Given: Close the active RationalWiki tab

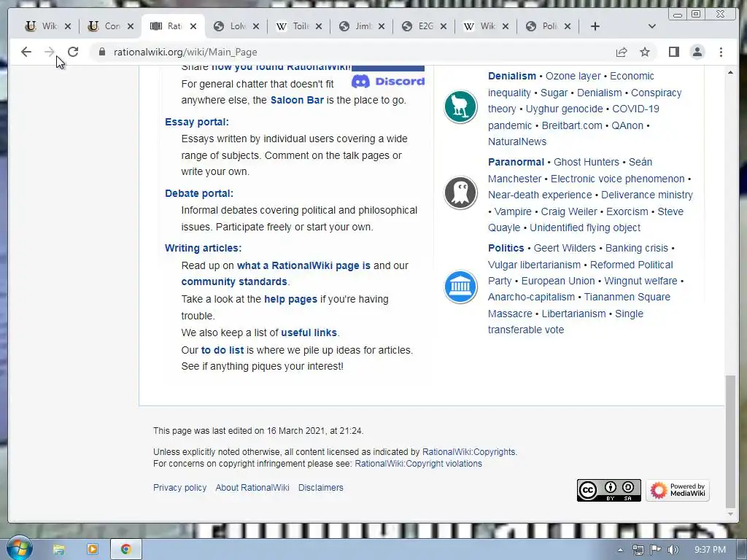Looking at the screenshot, I should (193, 26).
